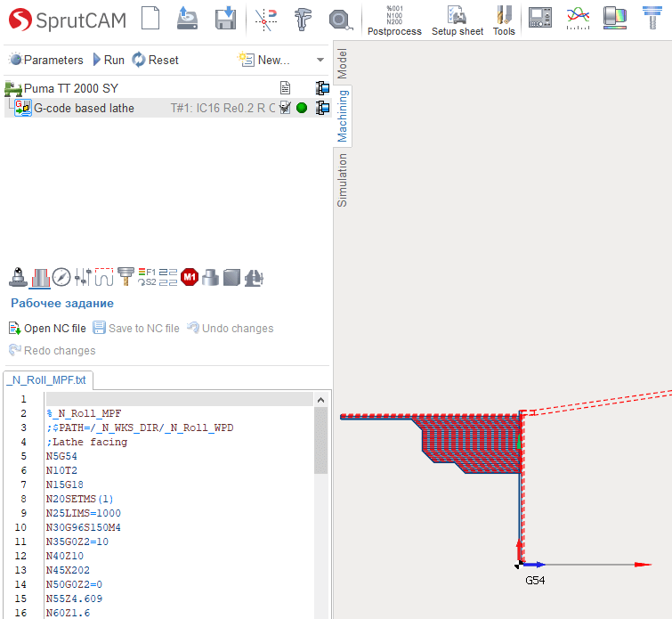Screen dimensions: 672x619
Task: Click code line N45X202
Action: pos(68,570)
